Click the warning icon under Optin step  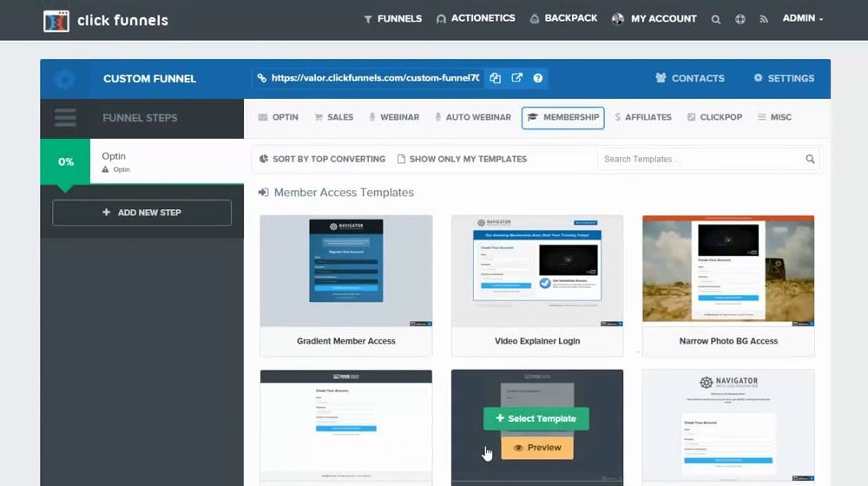(105, 169)
